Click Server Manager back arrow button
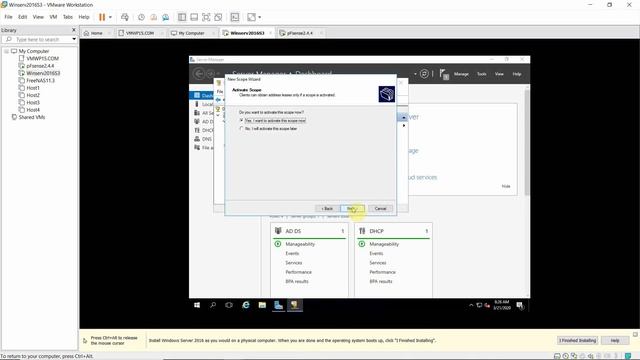Screen dimensions: 640x360 pyautogui.click(x=199, y=74)
